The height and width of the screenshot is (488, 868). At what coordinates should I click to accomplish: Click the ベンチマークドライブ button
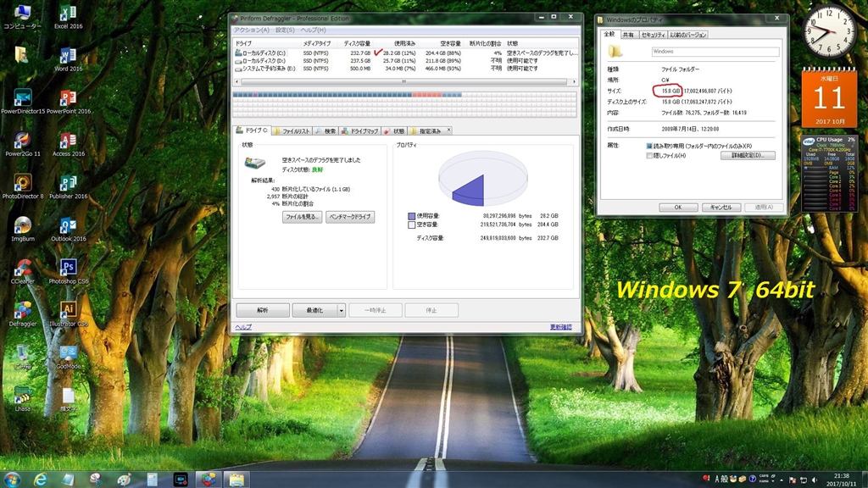point(350,217)
